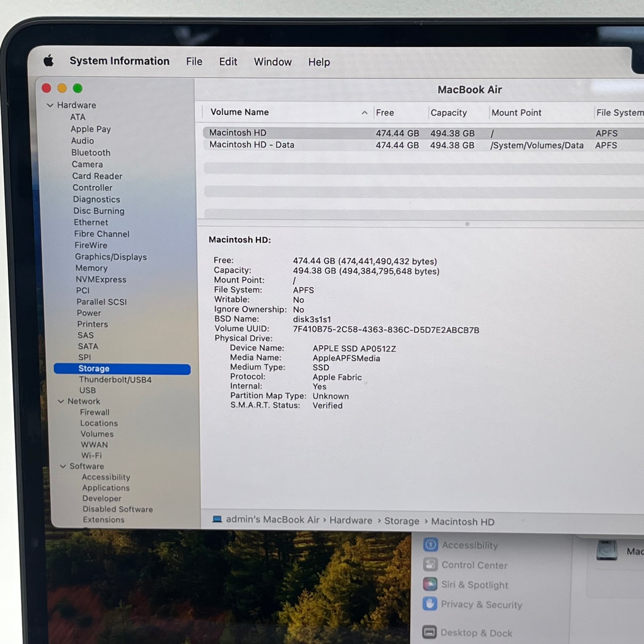Select Ethernet in the sidebar
This screenshot has height=644, width=644.
pyautogui.click(x=91, y=222)
